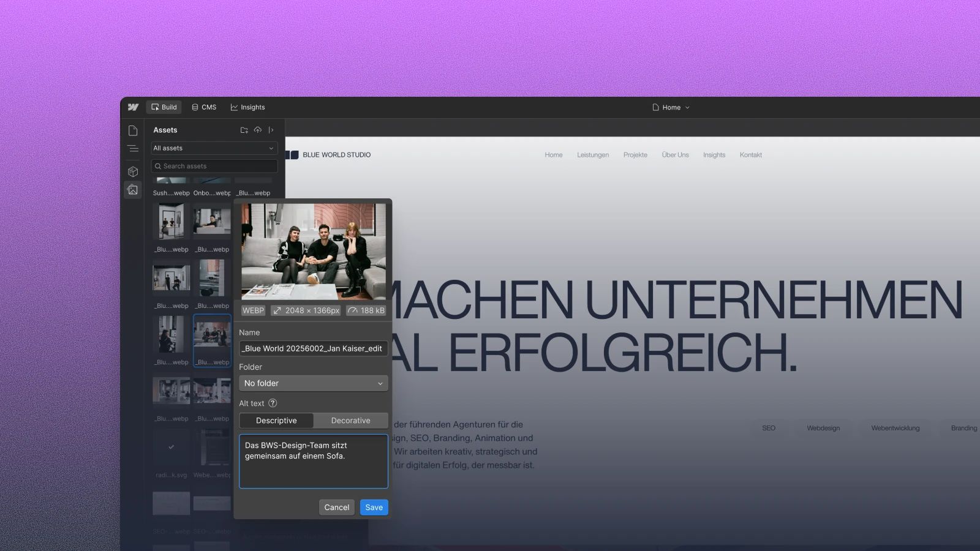Switch alt text to Decorative

tap(350, 421)
